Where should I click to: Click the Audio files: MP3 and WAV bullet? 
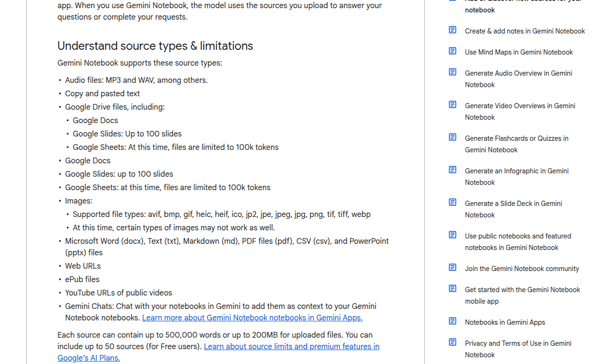point(136,80)
